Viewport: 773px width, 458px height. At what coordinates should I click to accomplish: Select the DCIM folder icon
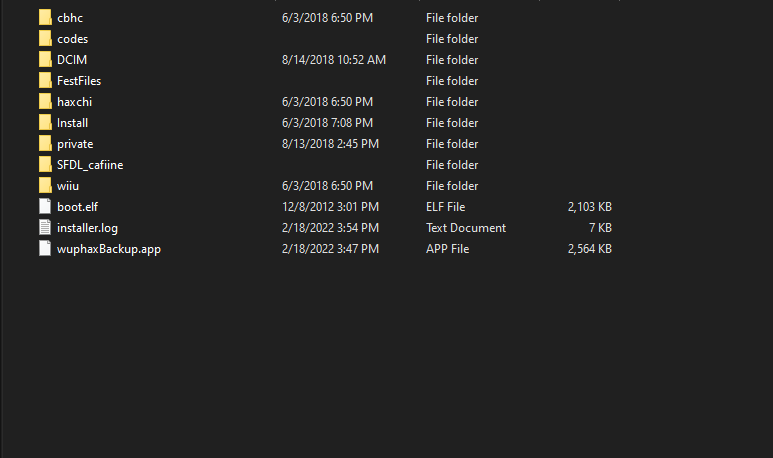point(45,60)
